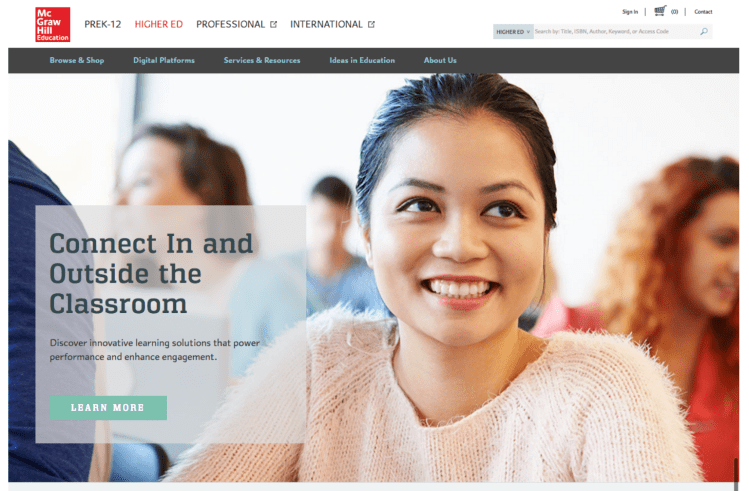Expand the HIGHER ED search scope dropdown

[x=513, y=32]
